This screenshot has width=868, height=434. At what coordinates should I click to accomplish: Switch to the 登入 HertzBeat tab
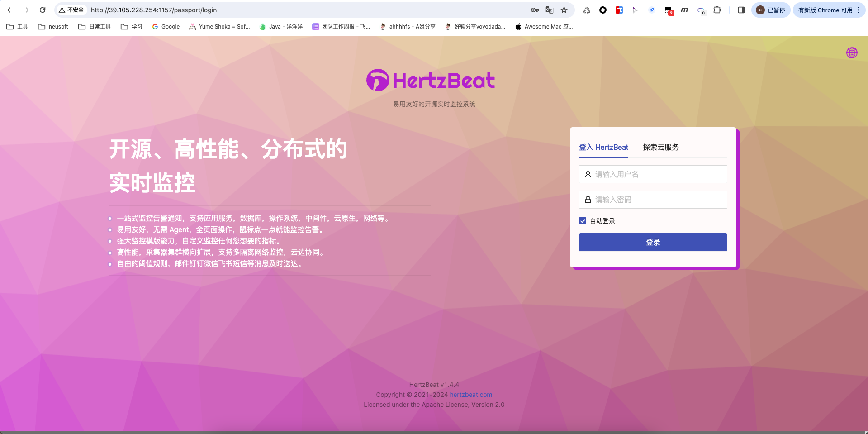click(603, 147)
